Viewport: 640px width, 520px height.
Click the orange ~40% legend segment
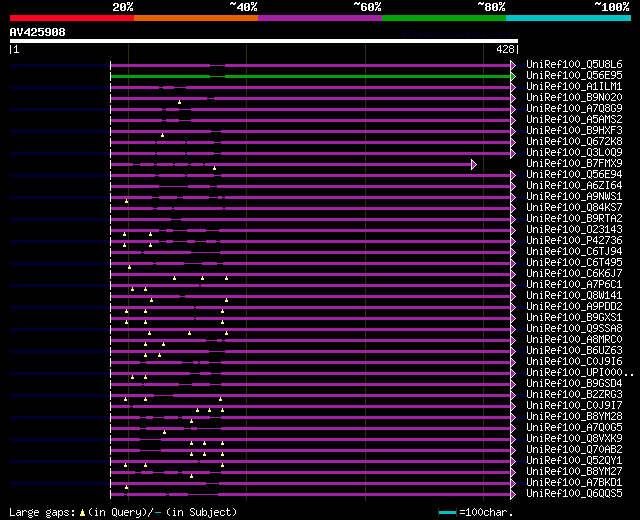(196, 18)
